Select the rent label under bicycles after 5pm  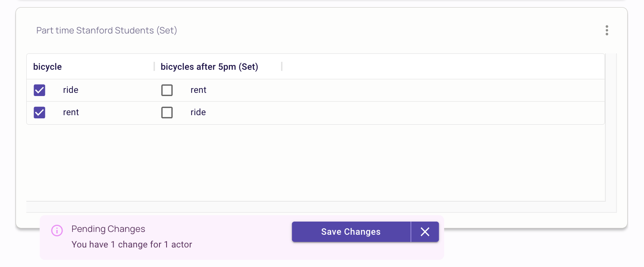point(198,90)
